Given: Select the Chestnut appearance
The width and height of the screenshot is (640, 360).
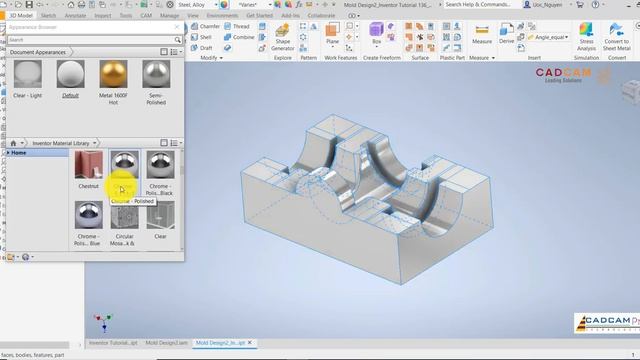Looking at the screenshot, I should point(88,170).
